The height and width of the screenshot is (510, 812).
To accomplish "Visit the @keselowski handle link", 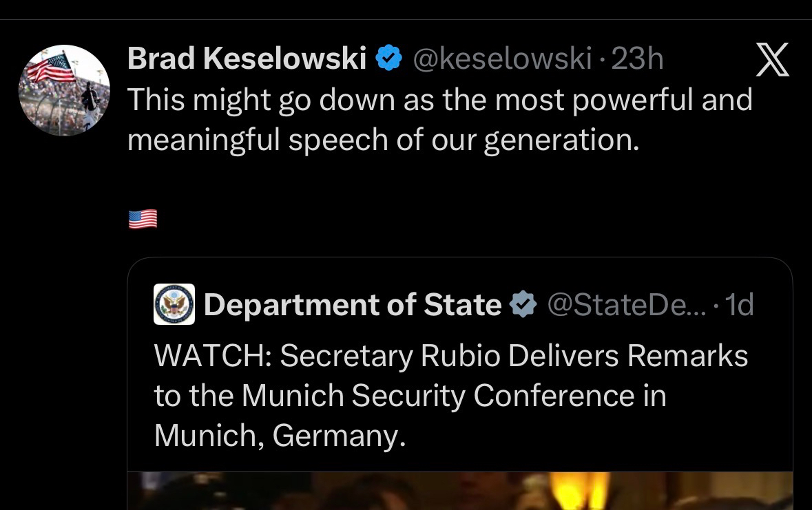I will tap(501, 60).
